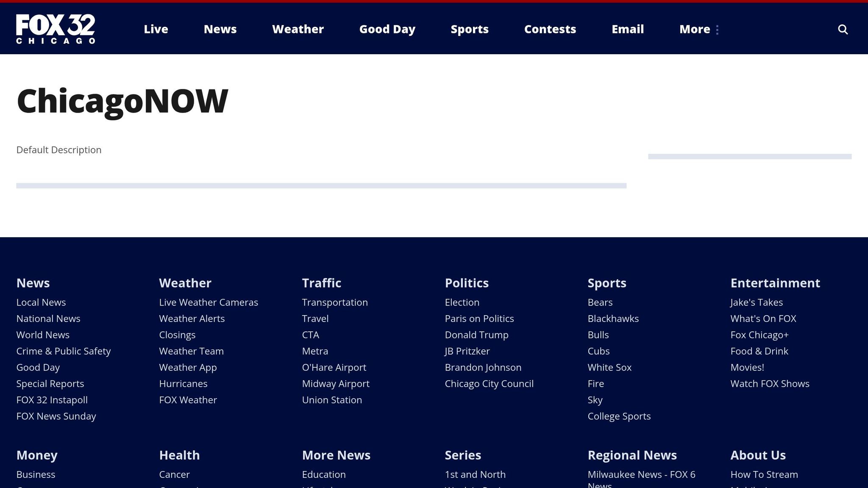Image resolution: width=868 pixels, height=488 pixels.
Task: Open the Local News footer link
Action: tap(41, 302)
